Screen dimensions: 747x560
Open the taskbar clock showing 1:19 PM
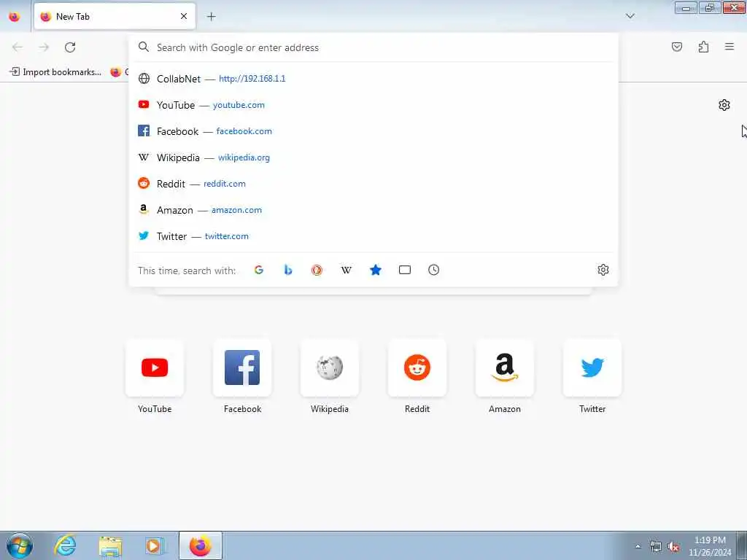[709, 546]
